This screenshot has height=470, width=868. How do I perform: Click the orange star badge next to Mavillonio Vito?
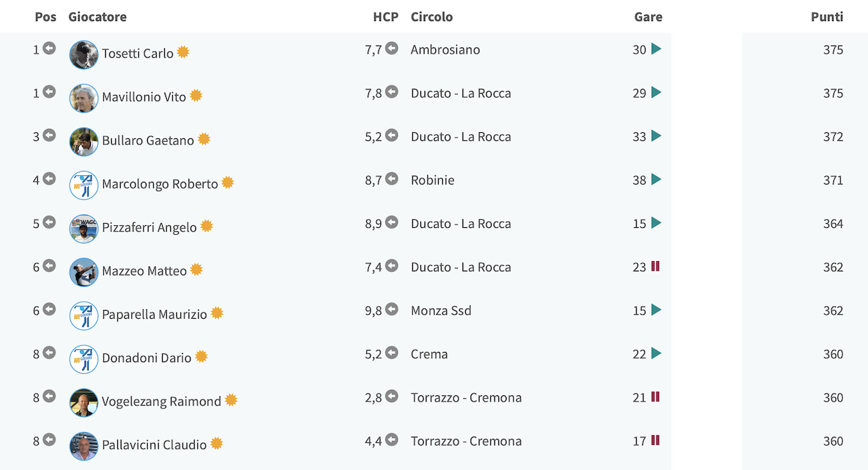(196, 96)
